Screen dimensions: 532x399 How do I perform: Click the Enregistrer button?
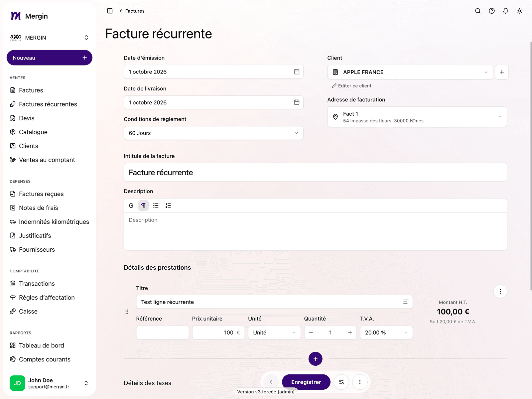[x=306, y=382]
